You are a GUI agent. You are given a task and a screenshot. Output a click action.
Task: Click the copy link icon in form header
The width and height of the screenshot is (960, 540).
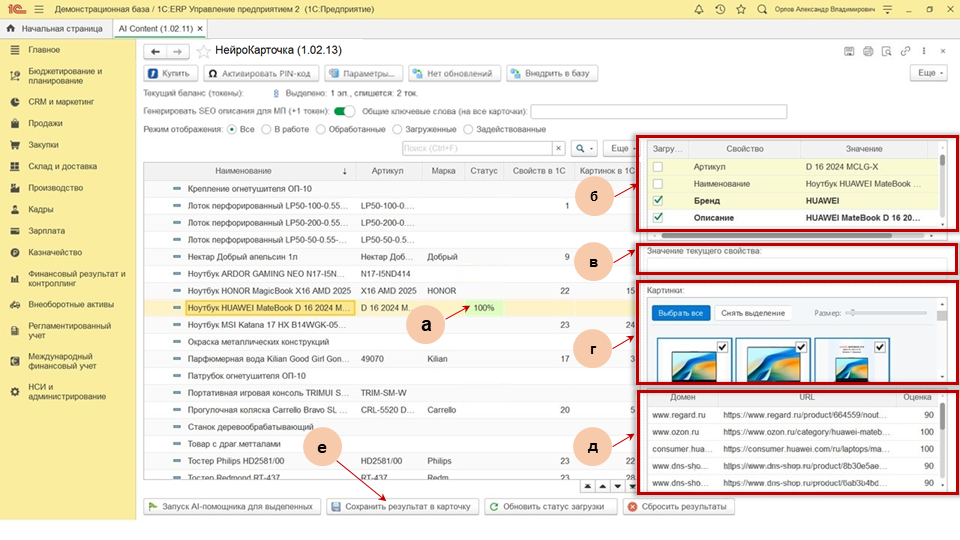[905, 51]
